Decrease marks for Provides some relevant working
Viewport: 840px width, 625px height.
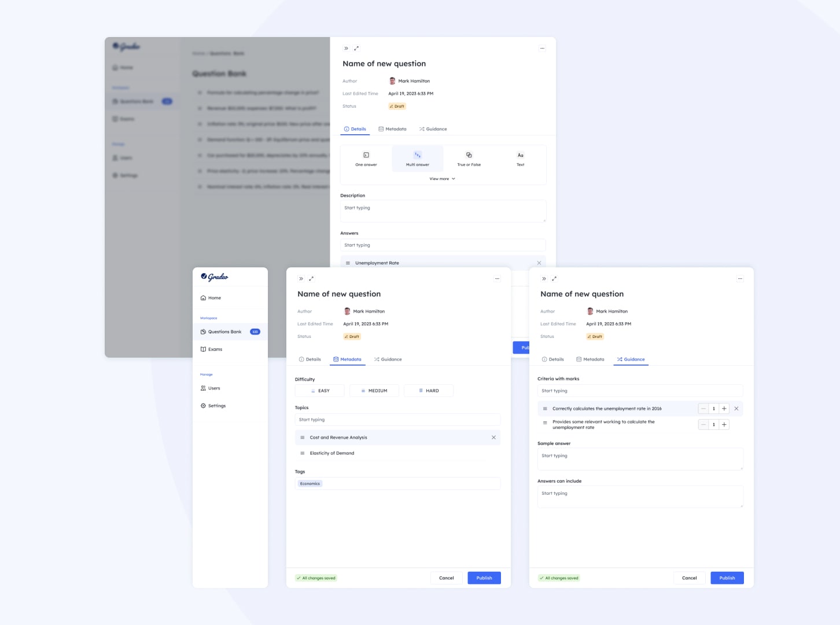point(703,425)
